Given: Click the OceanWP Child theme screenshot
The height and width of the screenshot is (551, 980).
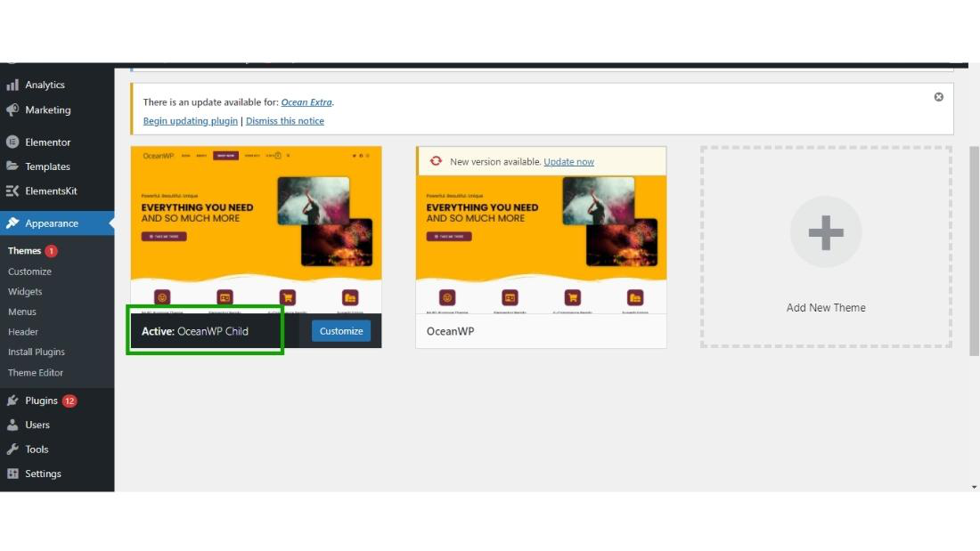Looking at the screenshot, I should (257, 230).
